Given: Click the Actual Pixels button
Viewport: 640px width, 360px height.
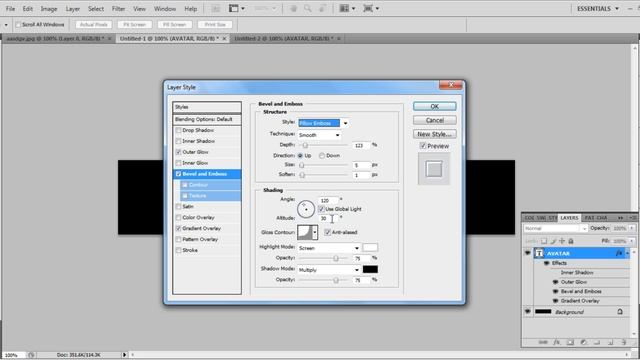Looking at the screenshot, I should [93, 24].
